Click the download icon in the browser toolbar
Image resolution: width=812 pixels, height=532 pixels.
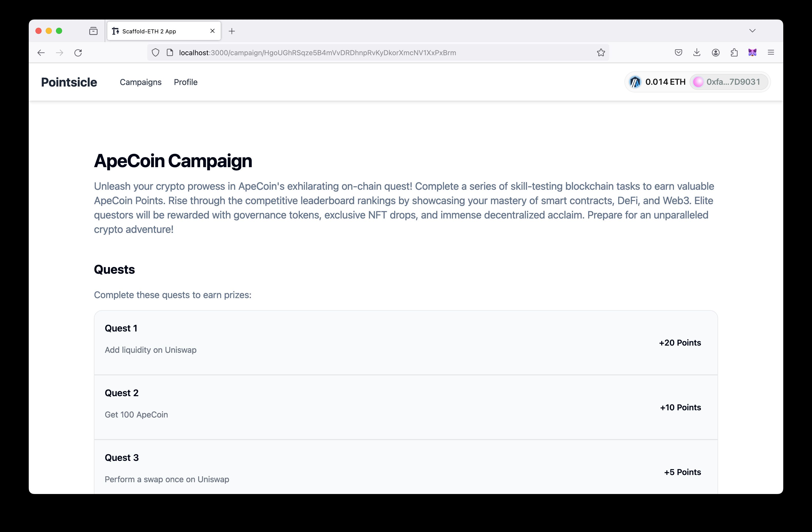pos(697,52)
